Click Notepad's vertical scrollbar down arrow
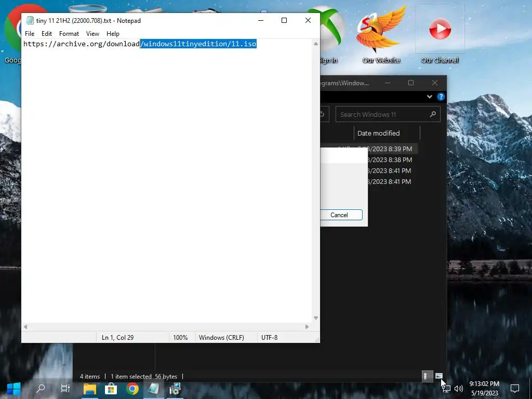532x399 pixels. (316, 318)
